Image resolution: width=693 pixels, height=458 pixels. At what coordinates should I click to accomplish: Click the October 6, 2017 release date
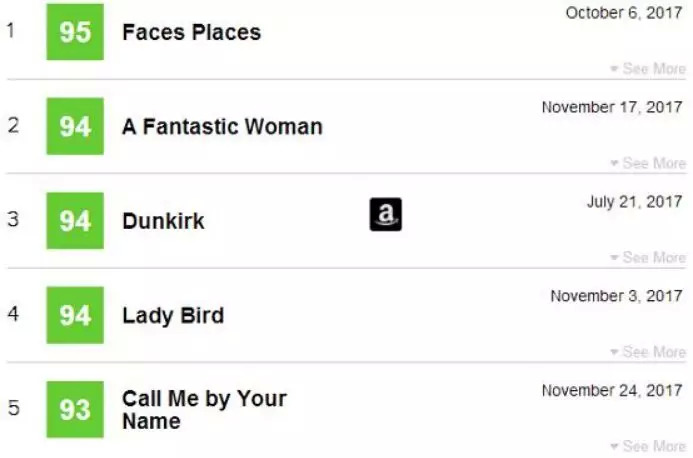click(625, 13)
